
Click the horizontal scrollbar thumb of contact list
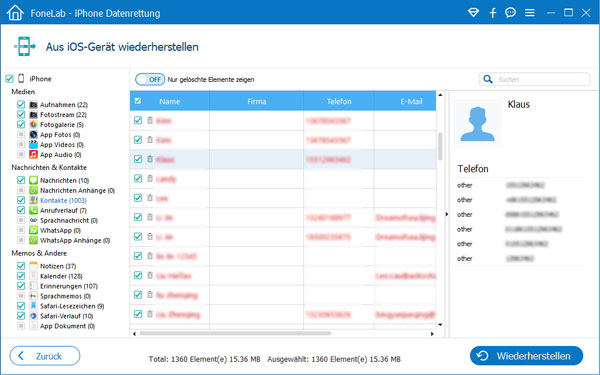tap(235, 333)
